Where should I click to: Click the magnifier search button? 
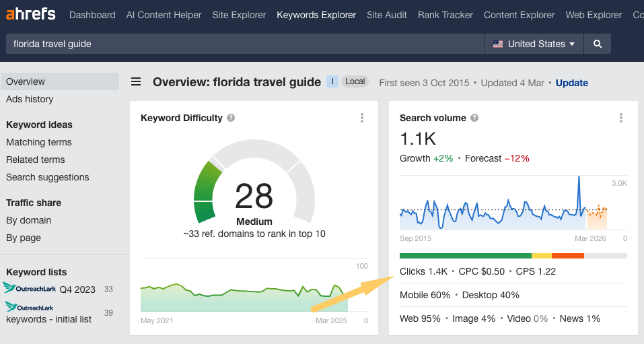(x=598, y=44)
